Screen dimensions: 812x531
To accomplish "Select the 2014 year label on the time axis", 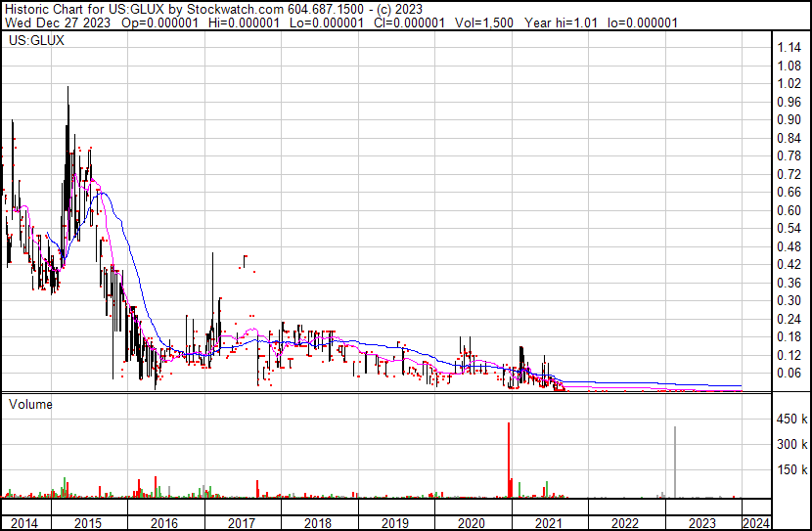I will (23, 523).
